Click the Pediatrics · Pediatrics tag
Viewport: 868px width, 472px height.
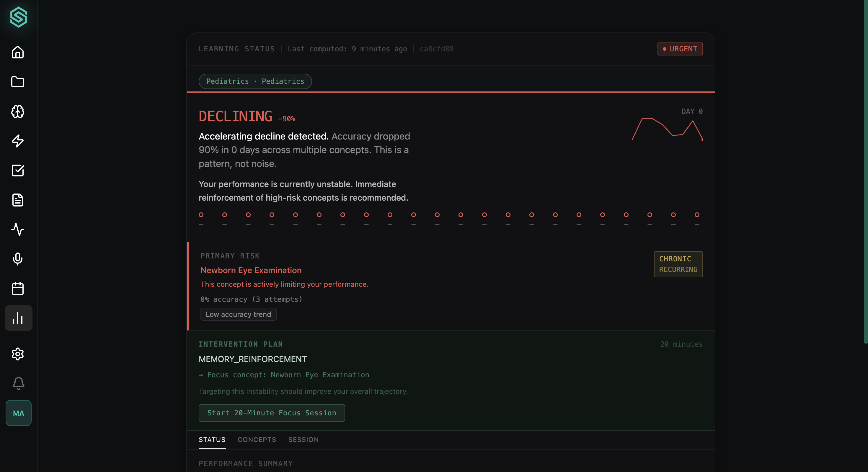(255, 81)
